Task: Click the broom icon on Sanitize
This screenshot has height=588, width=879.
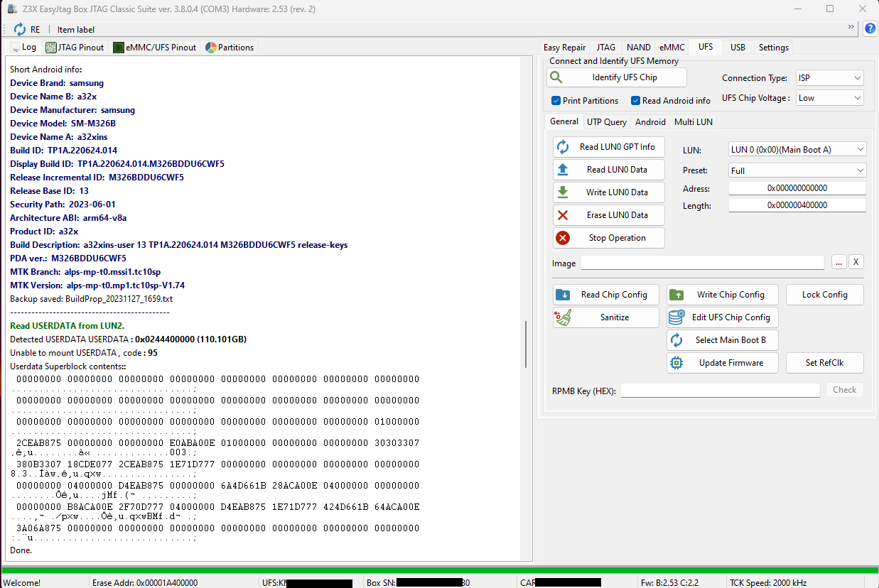Action: click(563, 317)
